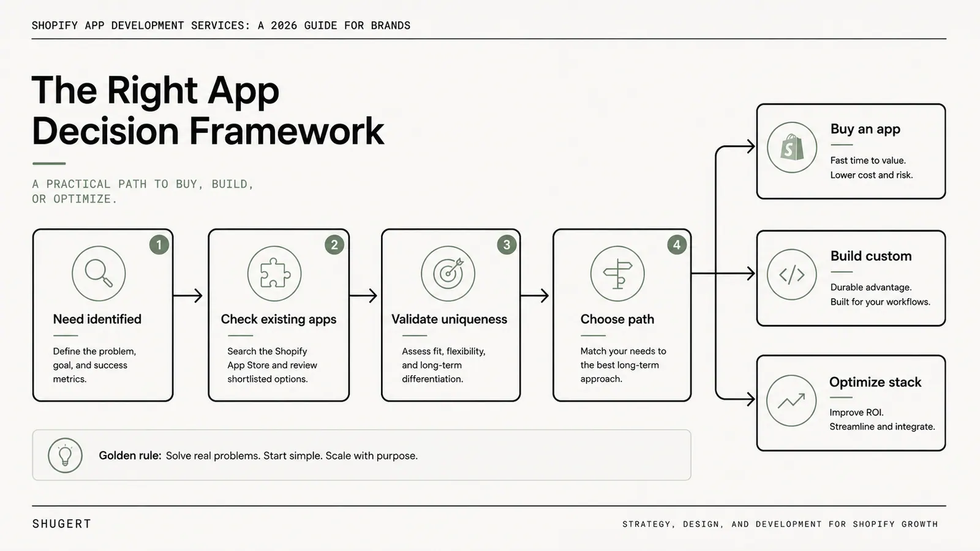
Task: Select the 'Choose path' heading
Action: (617, 319)
